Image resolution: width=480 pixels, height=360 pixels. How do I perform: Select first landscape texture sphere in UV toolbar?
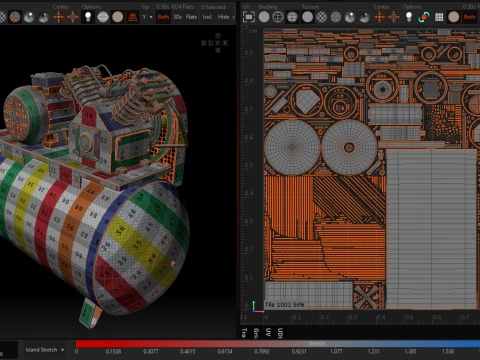pyautogui.click(x=350, y=17)
